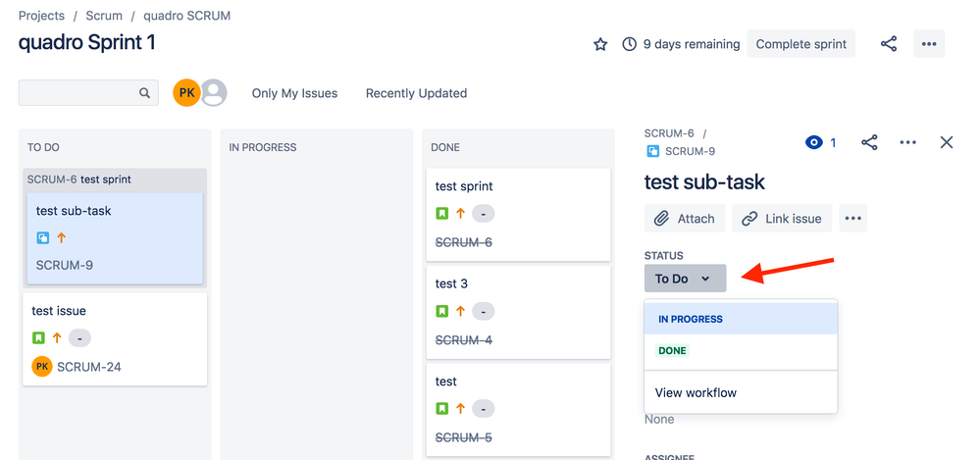Open the Projects breadcrumb link
The width and height of the screenshot is (980, 460).
coord(41,16)
